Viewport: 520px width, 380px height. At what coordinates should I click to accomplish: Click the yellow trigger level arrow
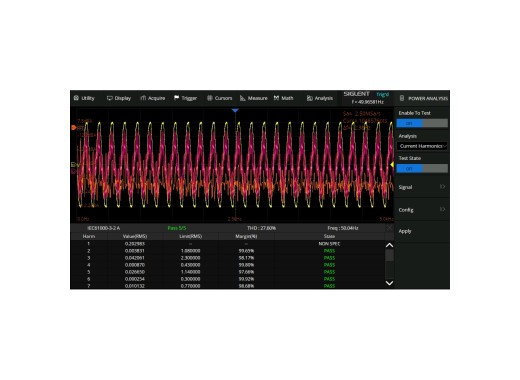coord(392,165)
